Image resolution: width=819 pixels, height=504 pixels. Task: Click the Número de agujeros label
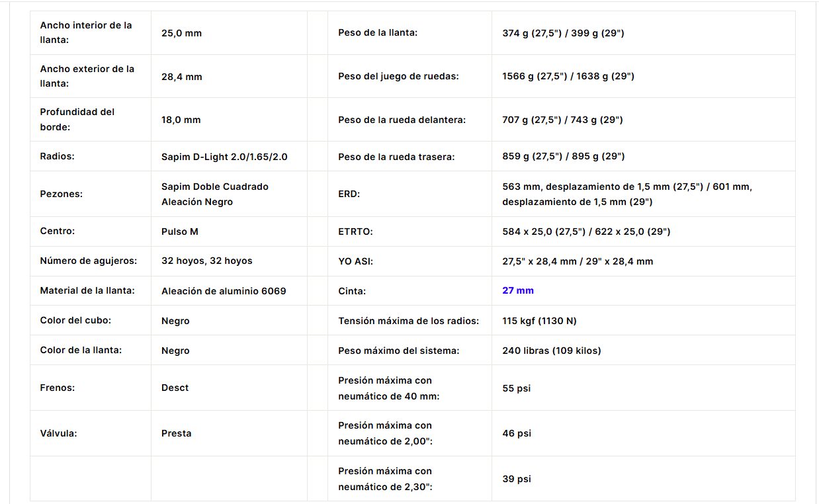89,261
